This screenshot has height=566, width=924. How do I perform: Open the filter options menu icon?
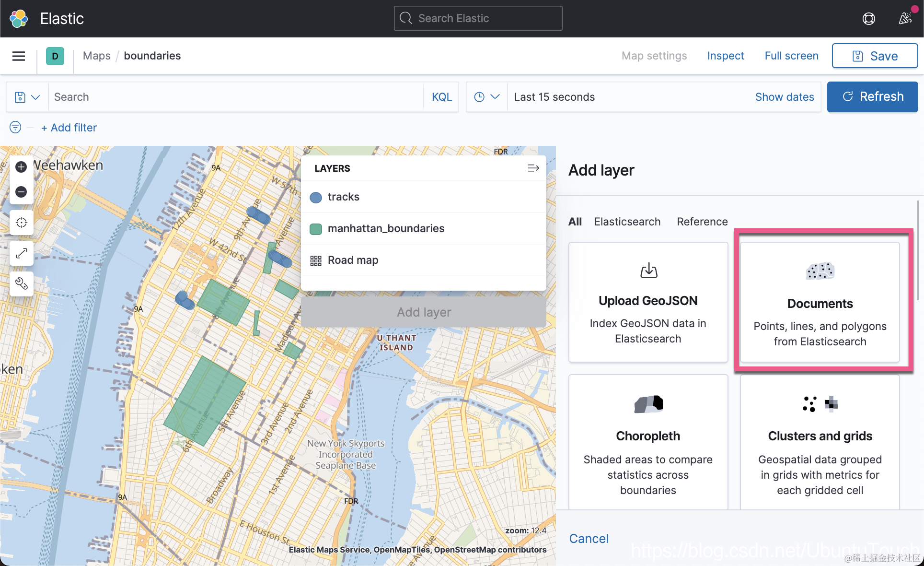click(15, 128)
